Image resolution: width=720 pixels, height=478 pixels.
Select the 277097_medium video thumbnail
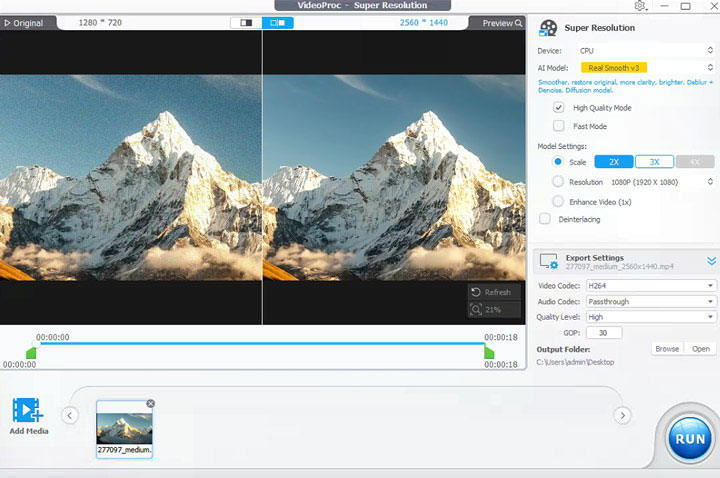point(124,429)
